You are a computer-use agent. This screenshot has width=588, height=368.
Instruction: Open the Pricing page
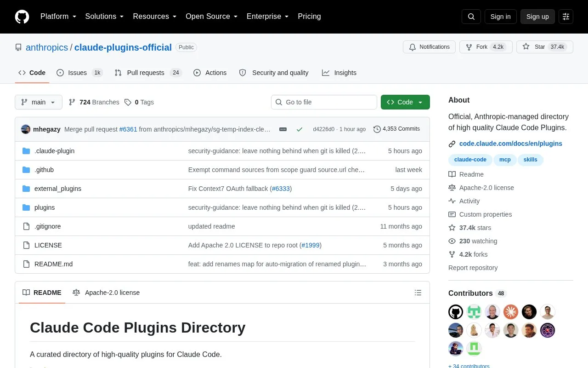click(x=309, y=17)
